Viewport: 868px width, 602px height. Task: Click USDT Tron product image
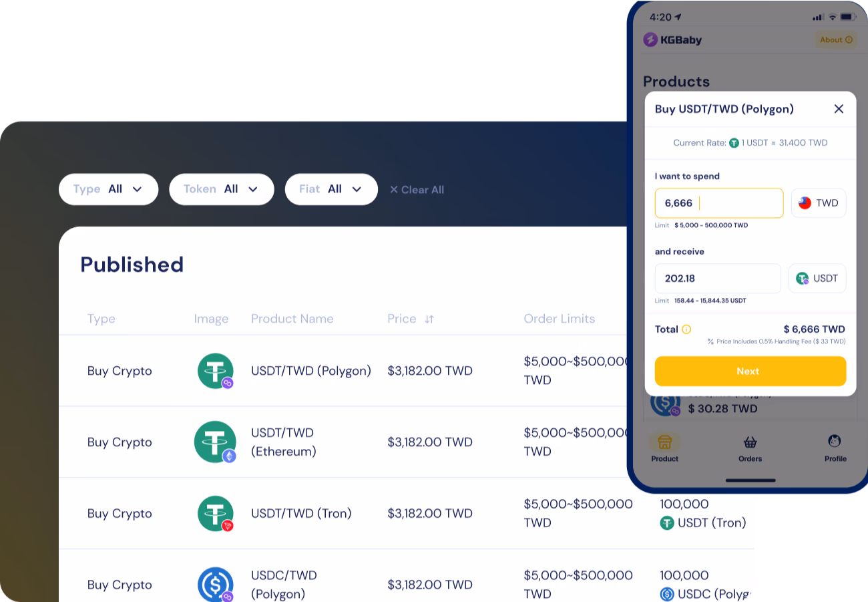[x=216, y=514]
